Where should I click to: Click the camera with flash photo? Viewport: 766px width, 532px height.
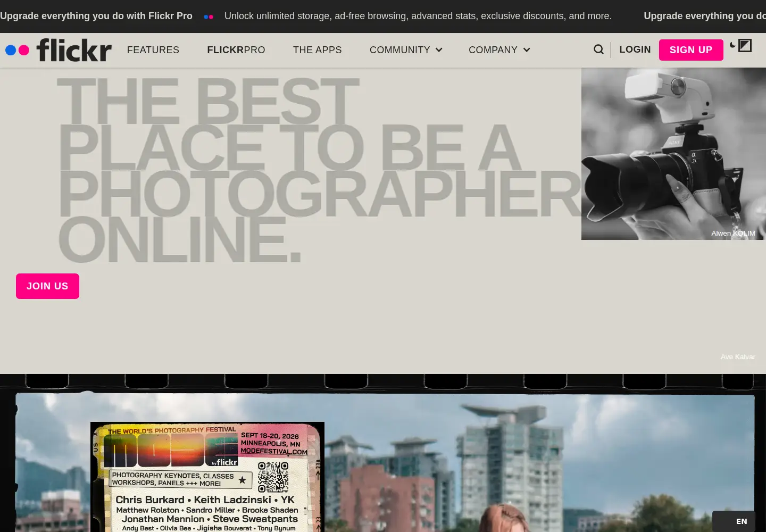pos(673,154)
